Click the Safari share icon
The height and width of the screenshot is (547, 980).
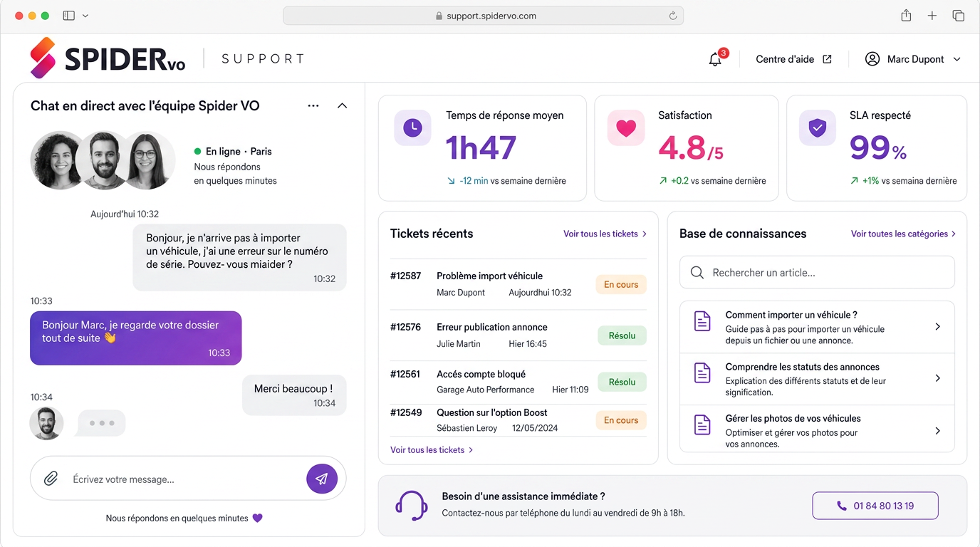(906, 16)
